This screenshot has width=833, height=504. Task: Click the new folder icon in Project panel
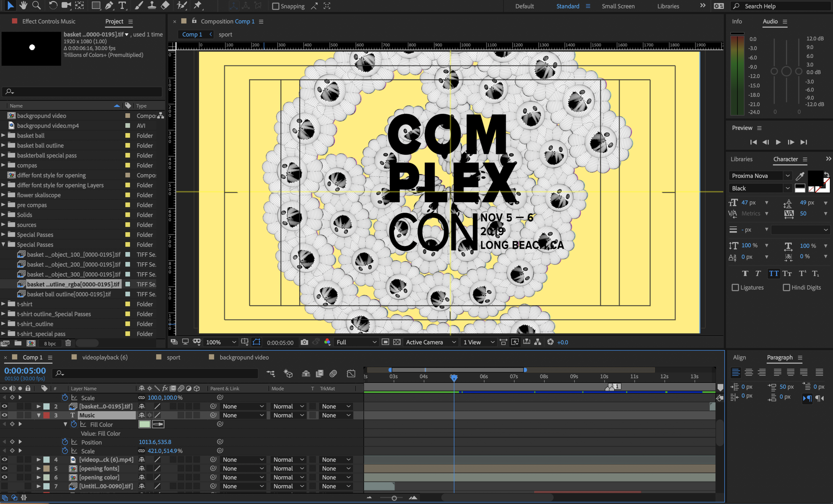coord(18,343)
